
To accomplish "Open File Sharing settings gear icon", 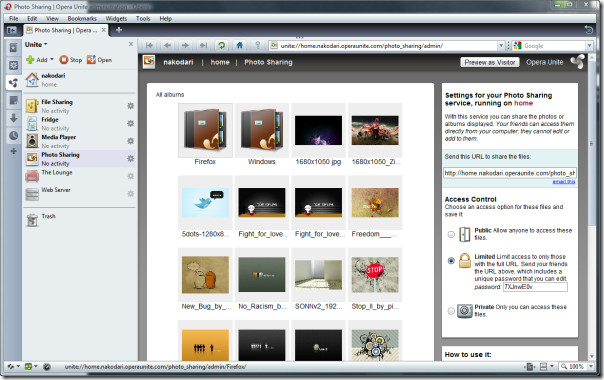I will [x=131, y=106].
